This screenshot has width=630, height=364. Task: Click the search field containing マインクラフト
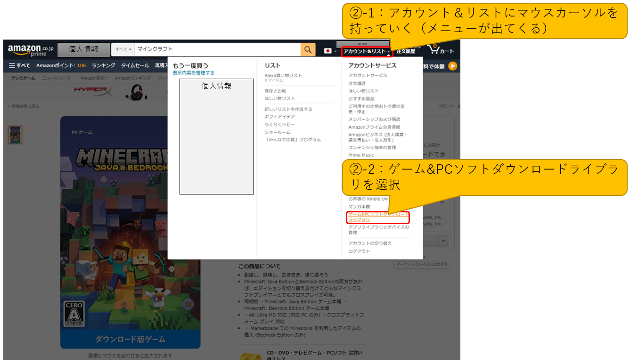pos(218,49)
